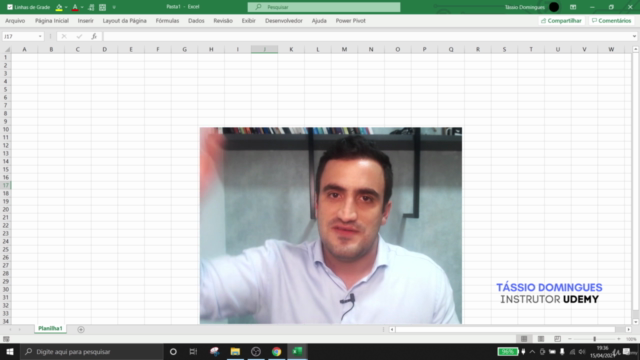This screenshot has width=640, height=360.
Task: Click the cancel X formula bar icon
Action: point(64,36)
